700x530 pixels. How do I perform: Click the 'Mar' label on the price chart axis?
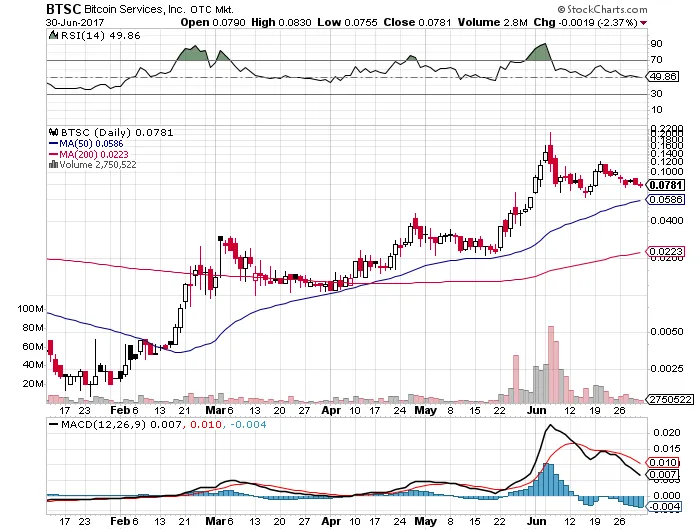[215, 410]
